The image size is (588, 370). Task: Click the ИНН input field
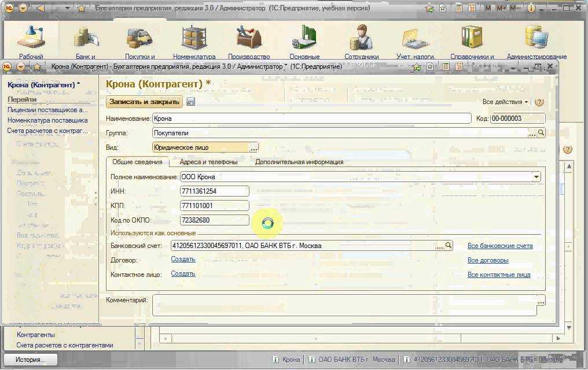point(215,191)
